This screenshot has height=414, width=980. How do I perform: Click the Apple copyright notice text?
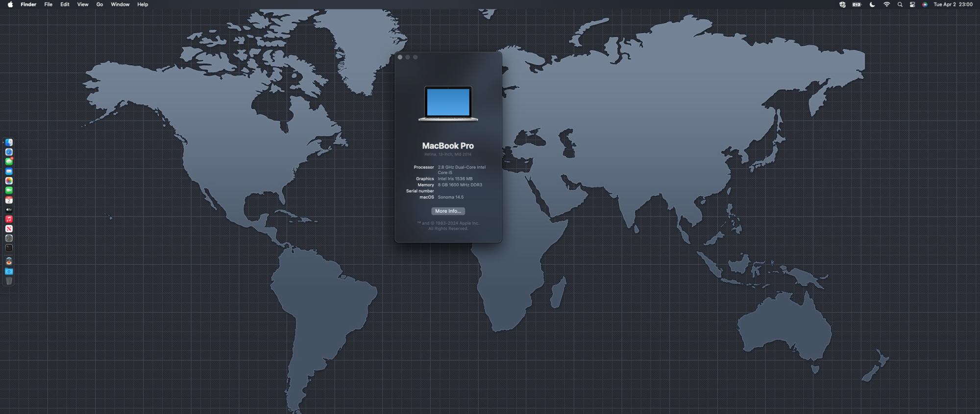(448, 226)
